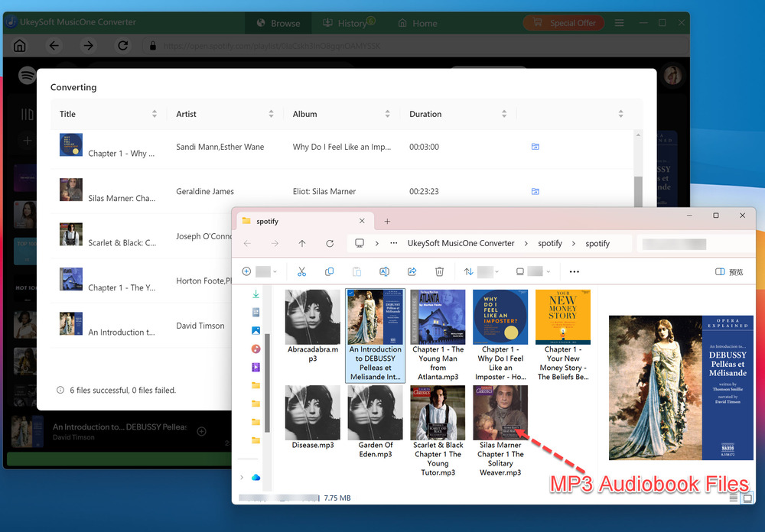
Task: Open the View dropdown in Explorer toolbar
Action: click(x=532, y=271)
